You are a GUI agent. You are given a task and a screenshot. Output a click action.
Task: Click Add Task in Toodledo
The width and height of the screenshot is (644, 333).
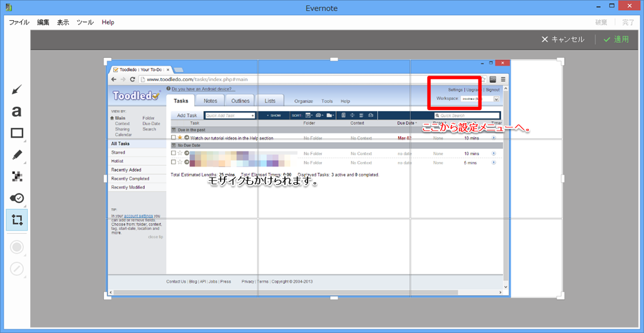(187, 116)
